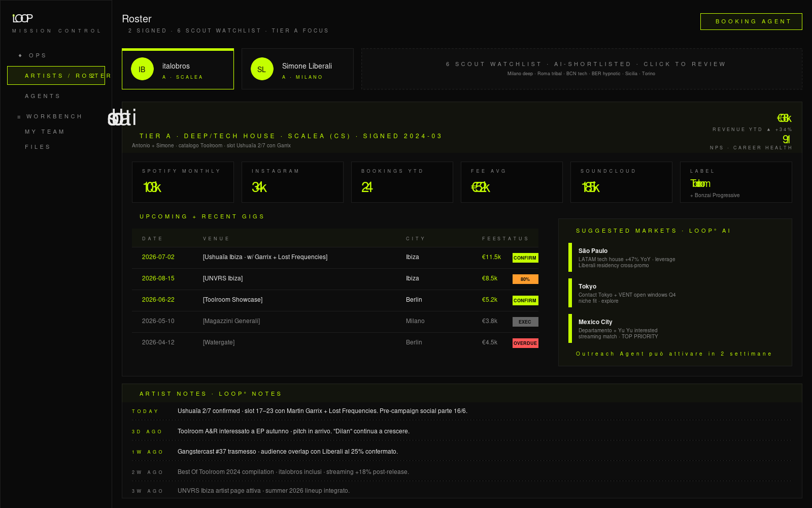812x508 pixels.
Task: Click the 3W AGO UNVRS Ibiza note
Action: click(462, 491)
